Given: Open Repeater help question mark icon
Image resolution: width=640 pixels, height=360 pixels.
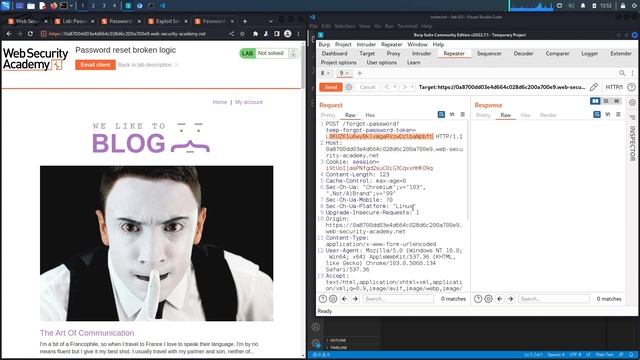Looking at the screenshot, I should [631, 87].
